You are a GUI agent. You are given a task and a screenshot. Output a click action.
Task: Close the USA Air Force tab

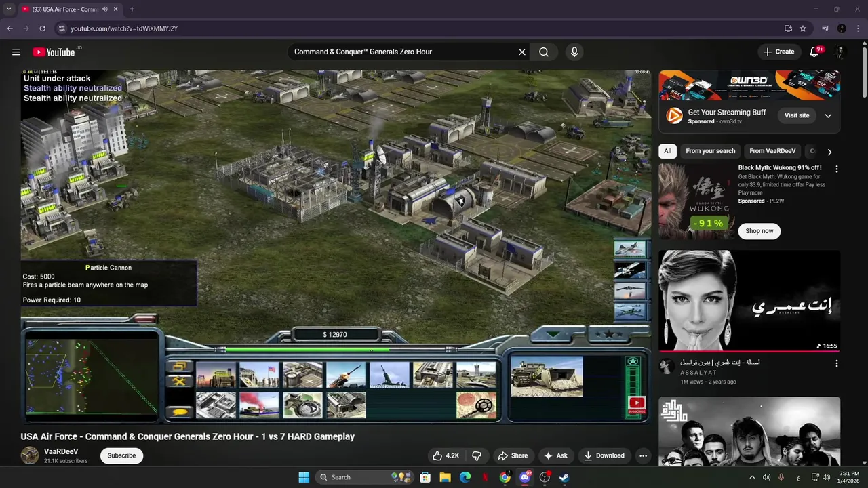pyautogui.click(x=116, y=9)
